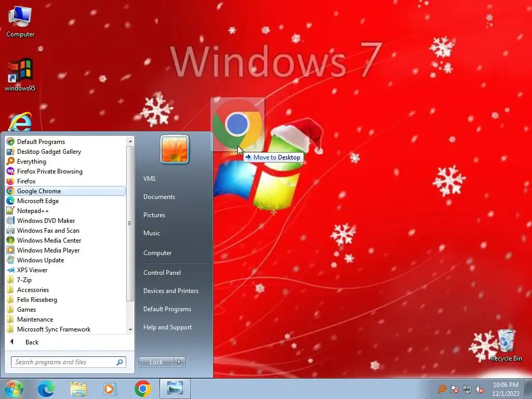532x399 pixels.
Task: Launch Firefox from the Start menu
Action: click(x=65, y=181)
